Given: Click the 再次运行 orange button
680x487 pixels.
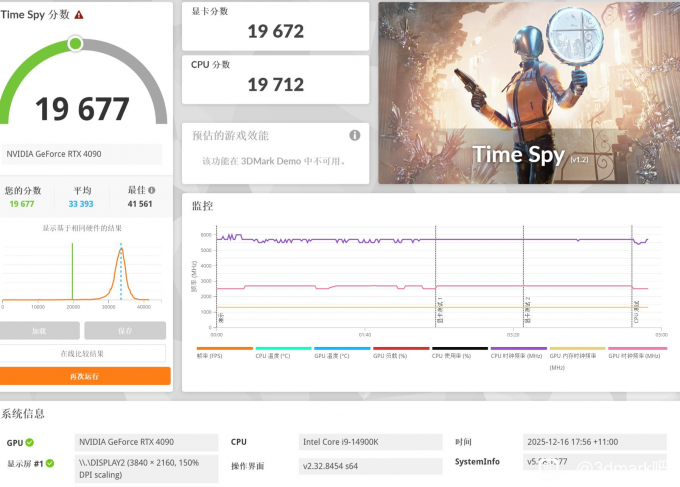Looking at the screenshot, I should point(85,376).
